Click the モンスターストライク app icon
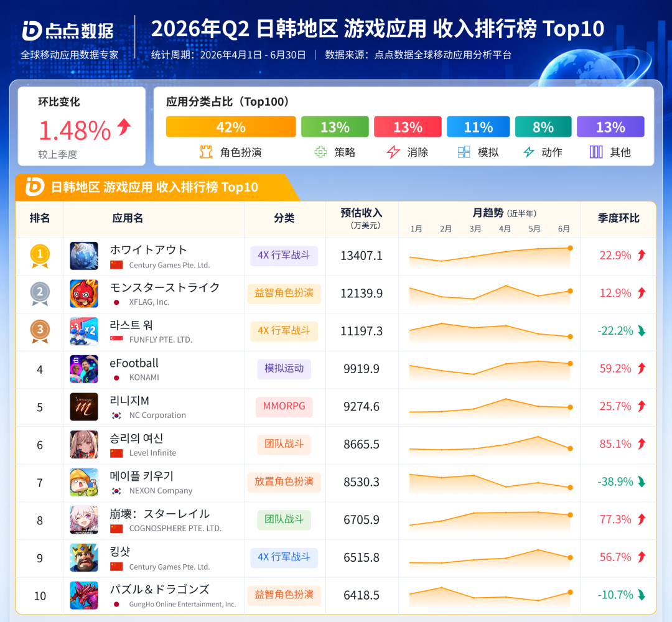The height and width of the screenshot is (622, 672). pyautogui.click(x=84, y=294)
